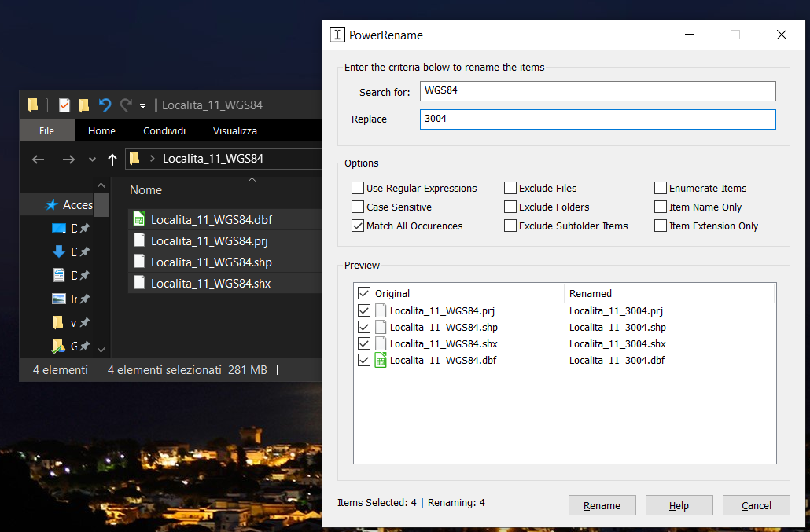Click the chevron before Localita_11_WGS84 in address bar
The width and height of the screenshot is (810, 532).
(152, 159)
